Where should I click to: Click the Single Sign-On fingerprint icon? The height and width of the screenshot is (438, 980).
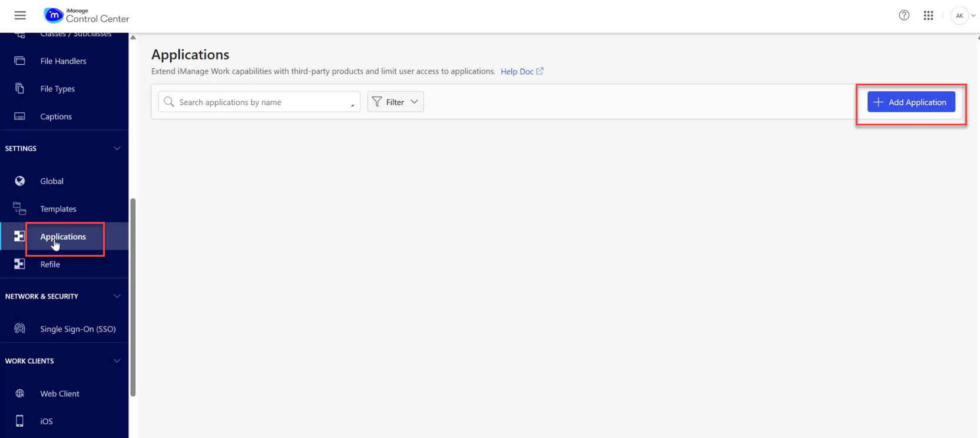pos(19,328)
